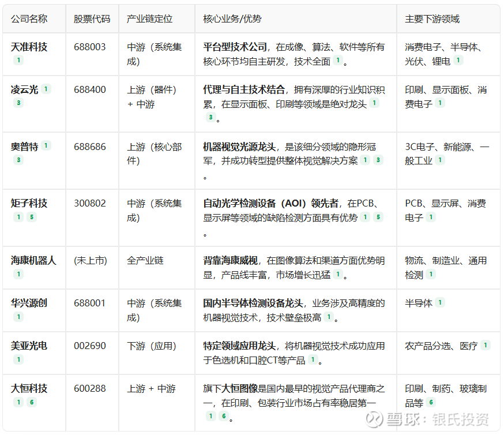Image resolution: width=504 pixels, height=435 pixels.
Task: Click citation 1 under 矩子科技 name
Action: point(18,217)
